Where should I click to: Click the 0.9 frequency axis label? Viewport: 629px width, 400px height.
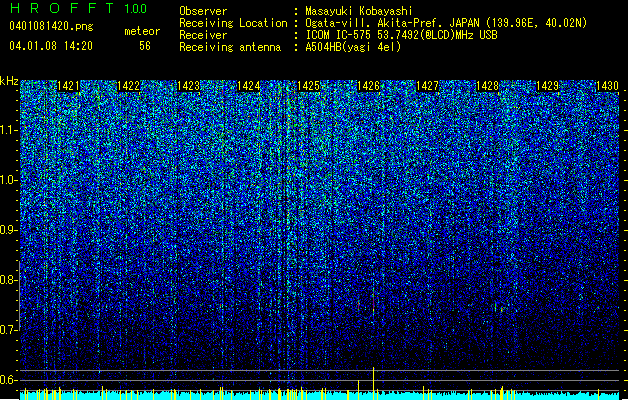[x=8, y=230]
